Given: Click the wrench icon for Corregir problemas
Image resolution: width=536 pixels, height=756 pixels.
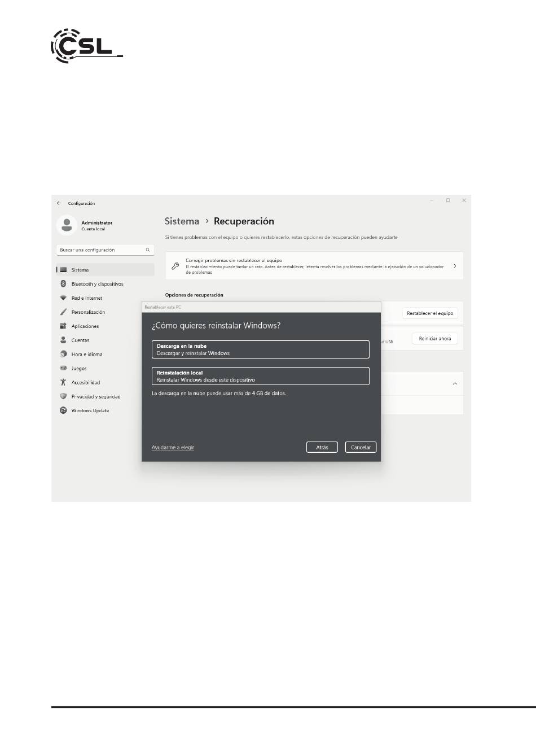Looking at the screenshot, I should coord(175,266).
